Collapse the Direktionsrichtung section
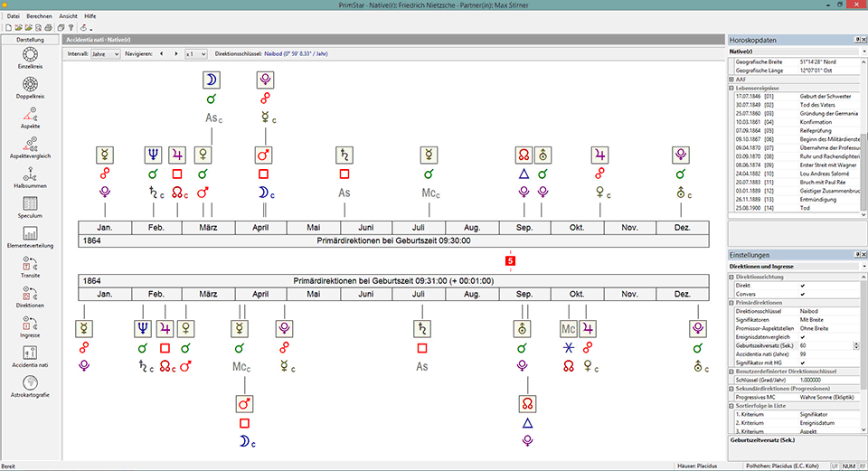This screenshot has height=471, width=868. tap(731, 277)
